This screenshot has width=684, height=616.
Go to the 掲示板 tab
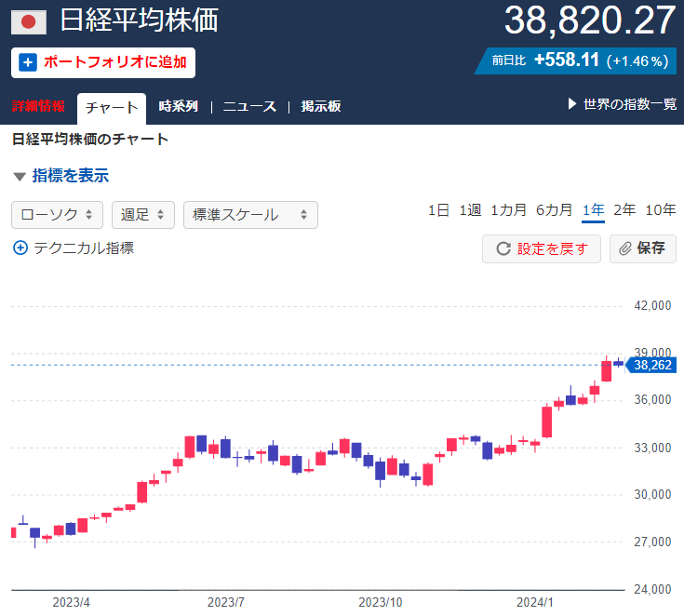(321, 106)
